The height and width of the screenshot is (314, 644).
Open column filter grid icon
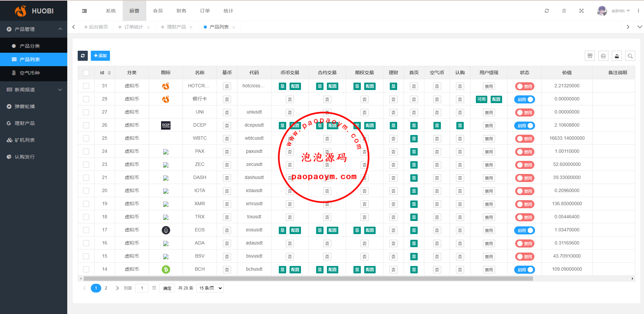pyautogui.click(x=590, y=56)
